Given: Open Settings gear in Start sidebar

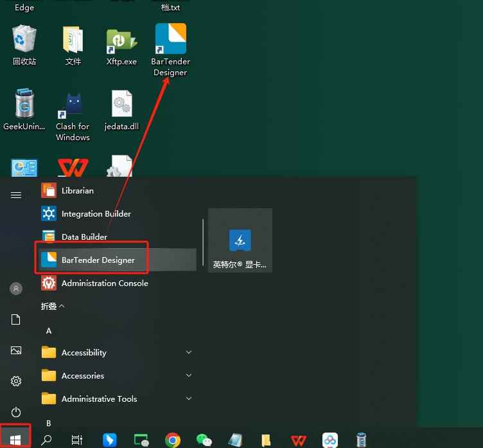Looking at the screenshot, I should coord(16,381).
